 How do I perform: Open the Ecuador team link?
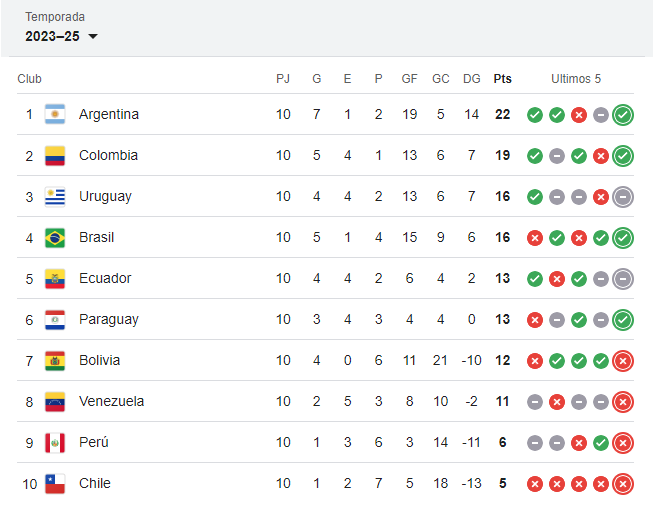tap(105, 278)
